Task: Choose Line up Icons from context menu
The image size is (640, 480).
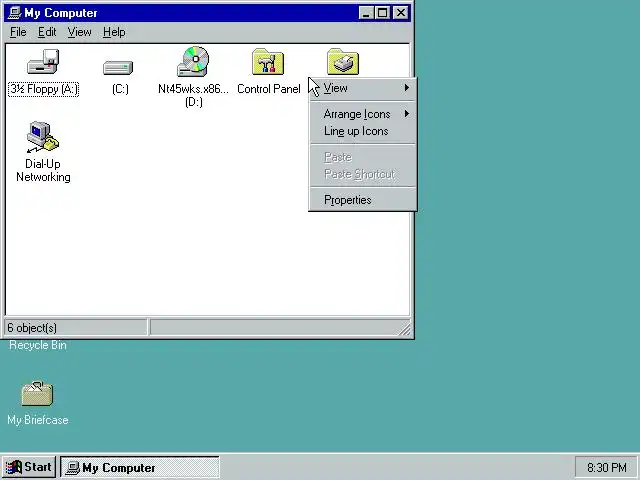Action: click(x=362, y=131)
